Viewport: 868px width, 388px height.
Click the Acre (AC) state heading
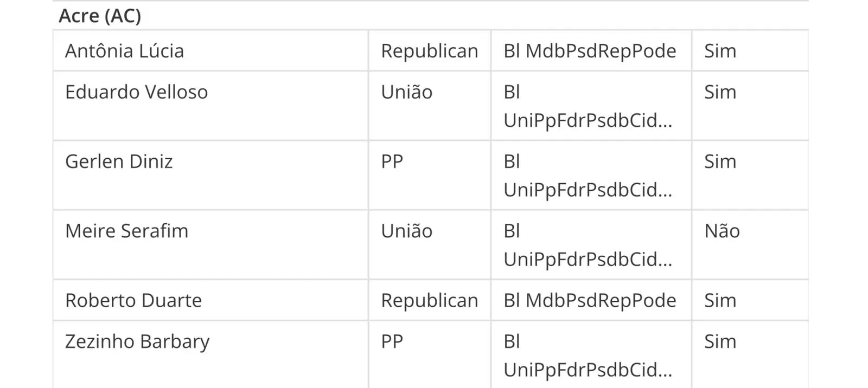click(100, 16)
